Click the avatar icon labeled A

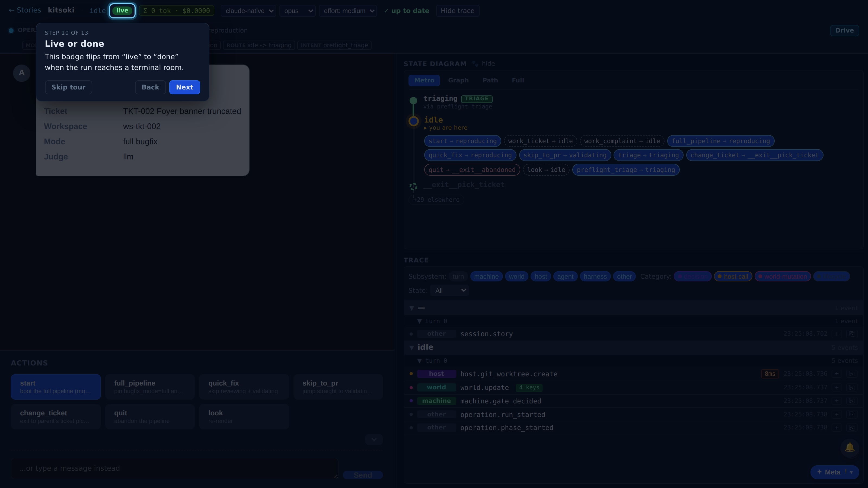pyautogui.click(x=22, y=73)
